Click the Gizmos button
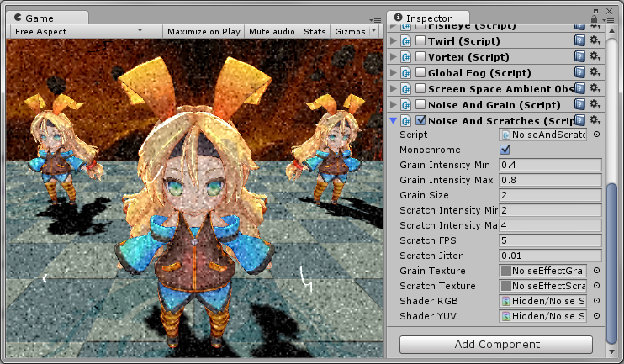 point(350,31)
